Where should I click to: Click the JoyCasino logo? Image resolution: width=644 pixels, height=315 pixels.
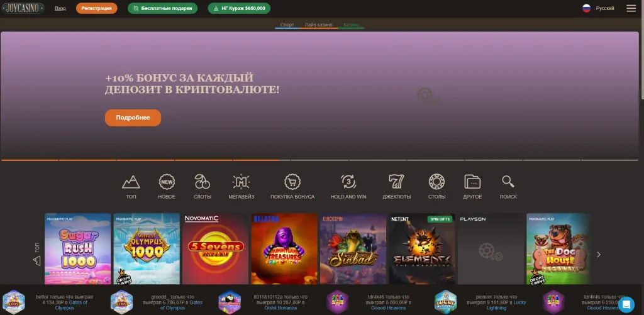[x=23, y=8]
